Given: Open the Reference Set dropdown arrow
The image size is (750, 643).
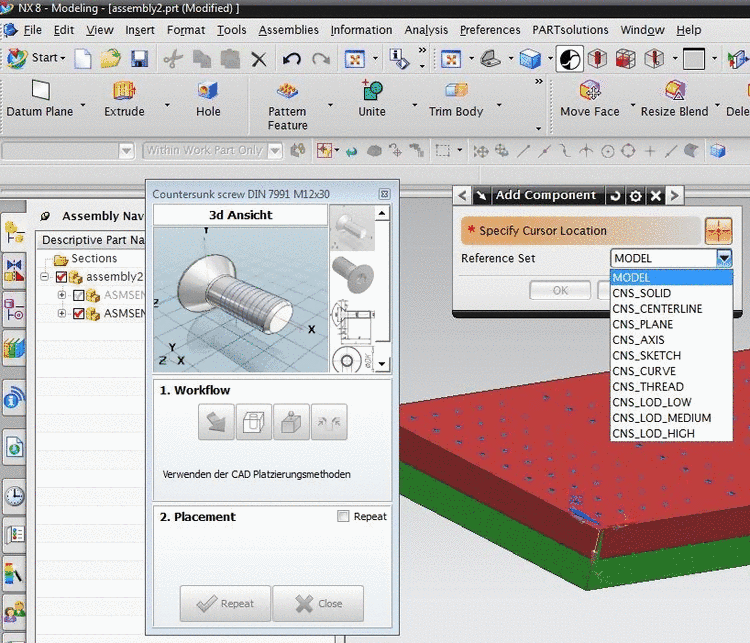Looking at the screenshot, I should 724,258.
